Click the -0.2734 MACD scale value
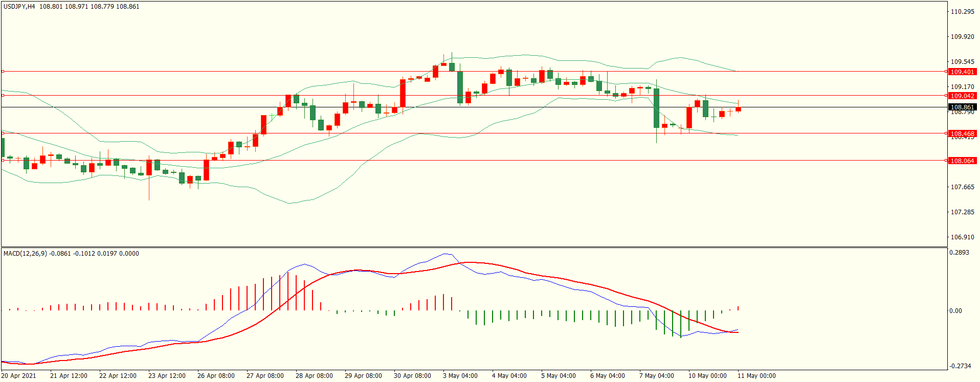The image size is (980, 382). [959, 366]
